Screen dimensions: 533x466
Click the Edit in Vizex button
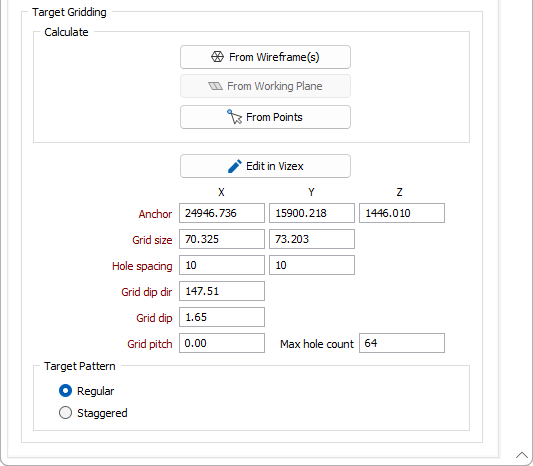coord(265,166)
